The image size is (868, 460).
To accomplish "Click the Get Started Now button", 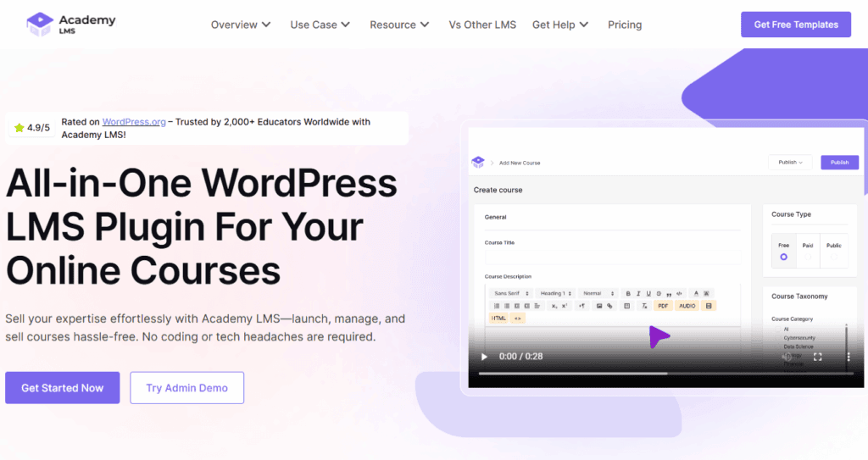I will (x=63, y=388).
